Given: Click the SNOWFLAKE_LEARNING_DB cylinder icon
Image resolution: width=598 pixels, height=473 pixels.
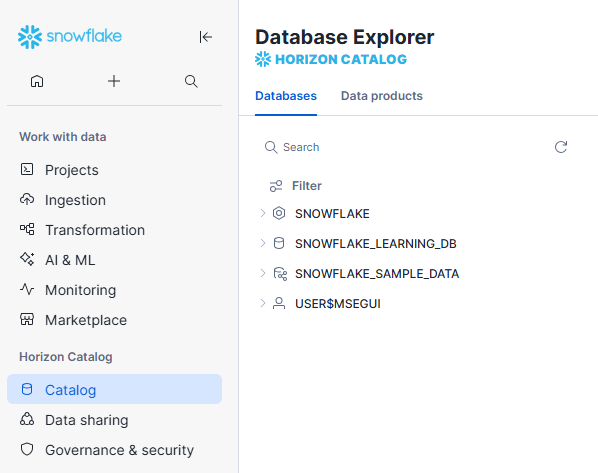Looking at the screenshot, I should (279, 243).
